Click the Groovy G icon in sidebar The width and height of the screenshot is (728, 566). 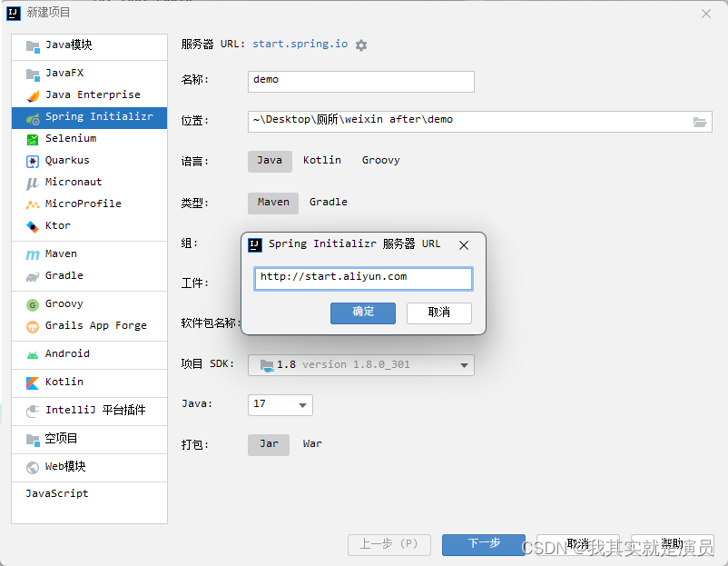(x=33, y=305)
